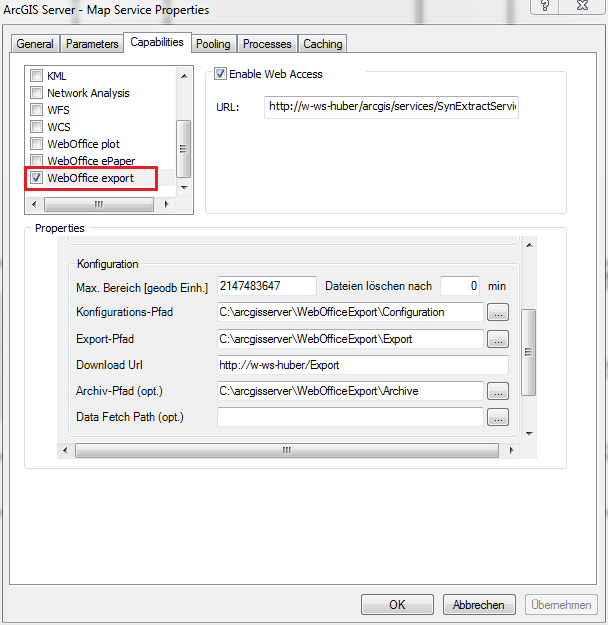The image size is (608, 625).
Task: Click the URL text field
Action: click(x=391, y=107)
